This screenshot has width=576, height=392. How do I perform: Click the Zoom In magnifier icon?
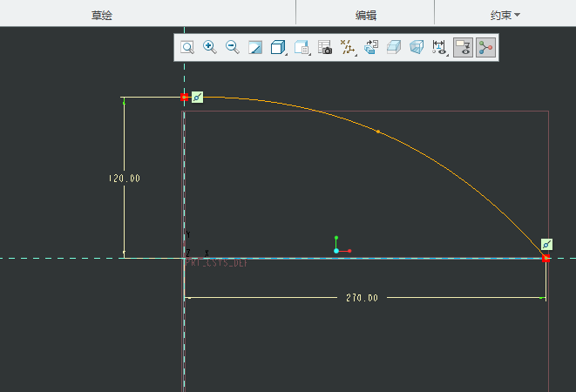coord(210,47)
